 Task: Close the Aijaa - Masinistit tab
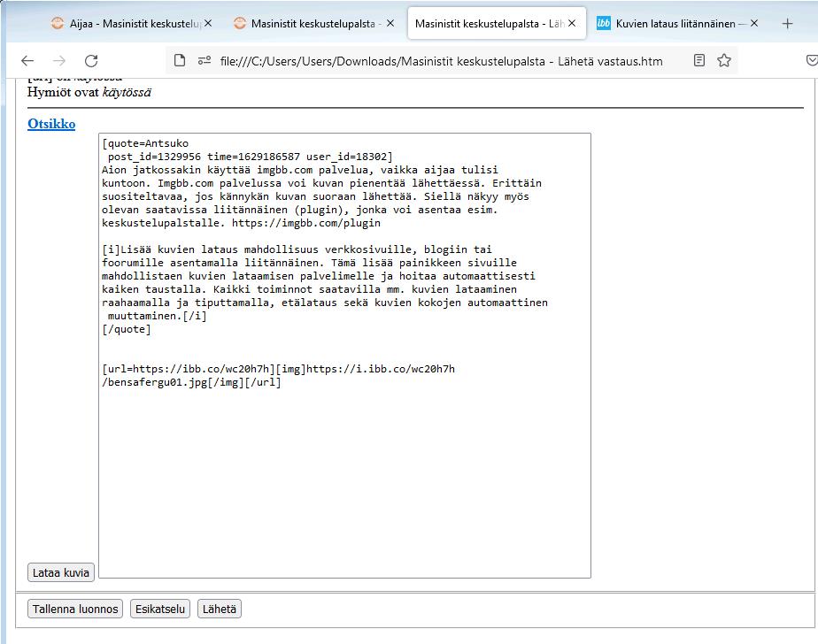pos(208,24)
